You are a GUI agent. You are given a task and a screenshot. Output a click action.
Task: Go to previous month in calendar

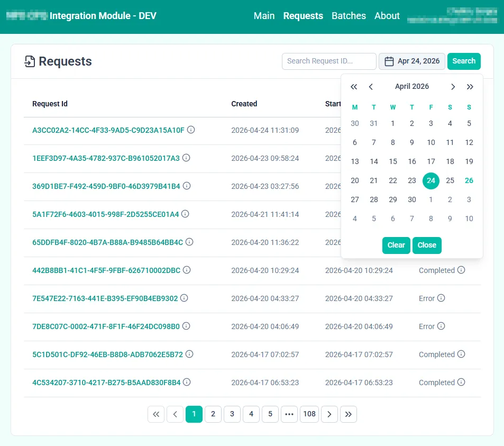[x=371, y=87]
